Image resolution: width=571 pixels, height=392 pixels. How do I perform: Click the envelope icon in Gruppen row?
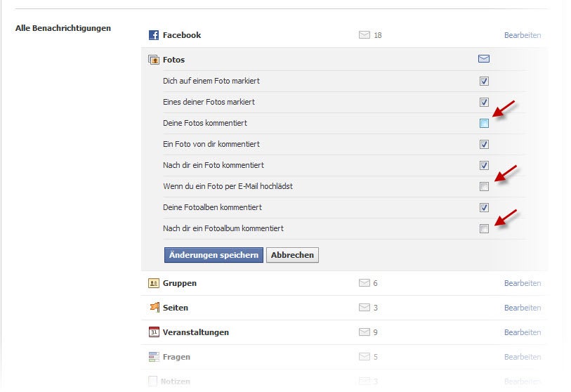click(364, 283)
